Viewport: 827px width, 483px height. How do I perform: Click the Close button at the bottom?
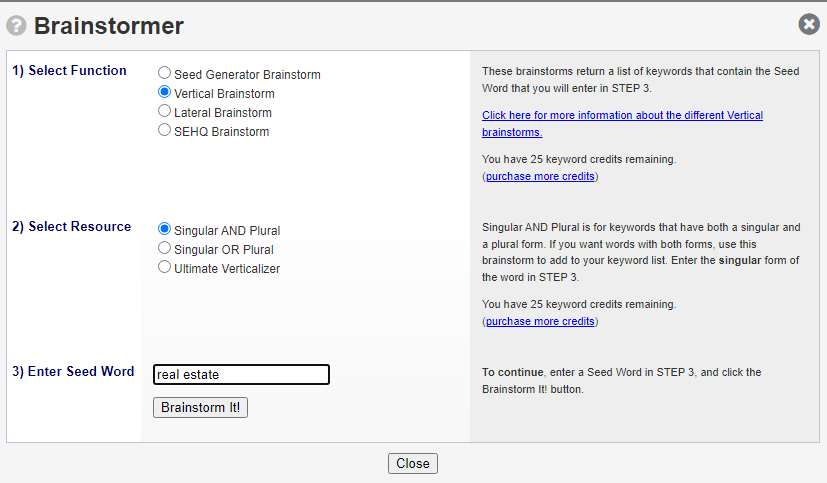pos(413,463)
